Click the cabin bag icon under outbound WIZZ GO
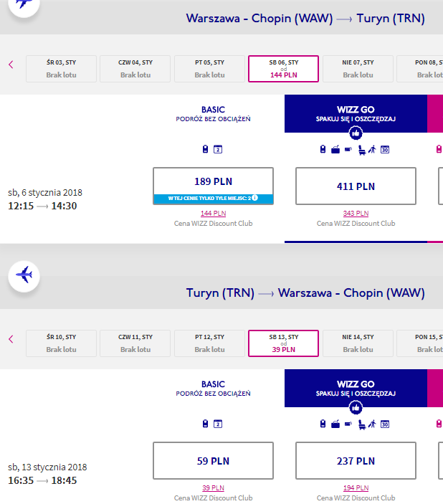This screenshot has width=443, height=504. tap(323, 149)
